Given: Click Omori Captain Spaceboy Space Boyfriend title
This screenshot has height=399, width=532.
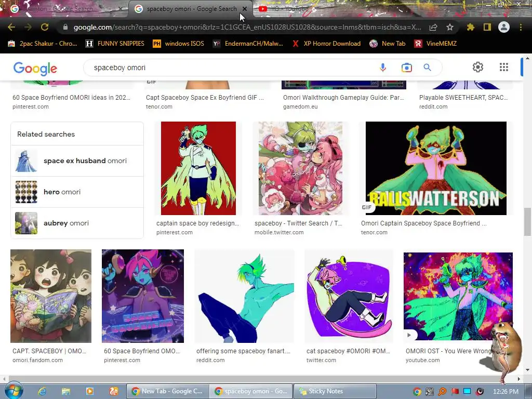Looking at the screenshot, I should [424, 223].
